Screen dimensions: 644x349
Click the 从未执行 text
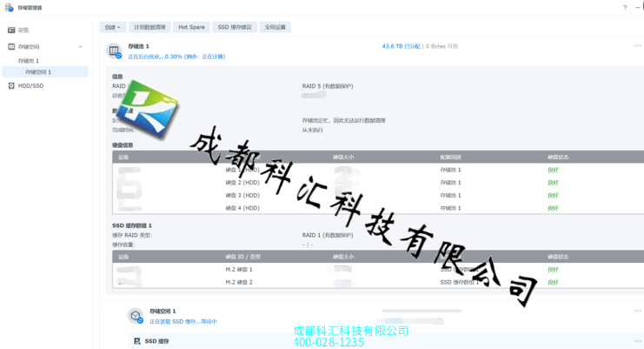tap(313, 130)
